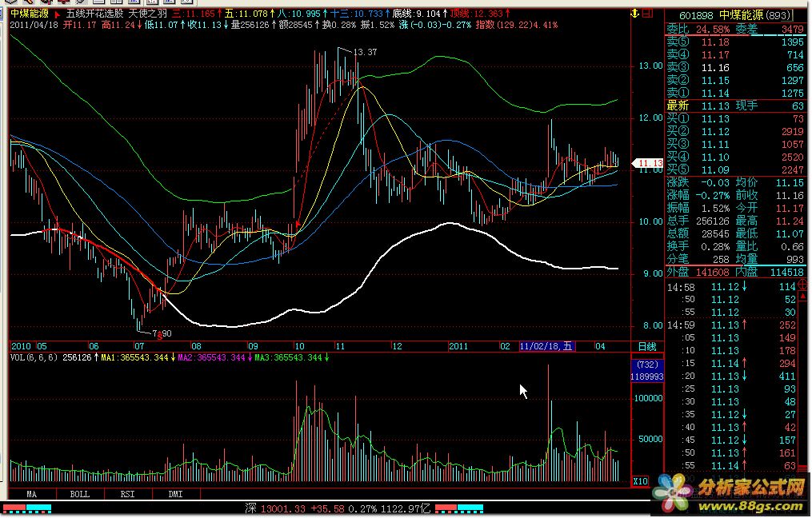Click the 指数 (129.22)4.41% header value

pyautogui.click(x=516, y=25)
